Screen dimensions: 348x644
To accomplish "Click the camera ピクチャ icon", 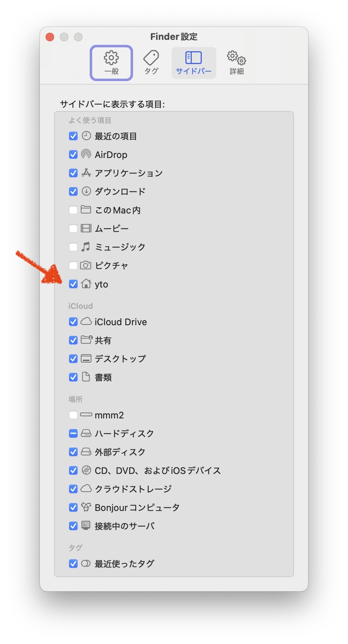I will 85,265.
